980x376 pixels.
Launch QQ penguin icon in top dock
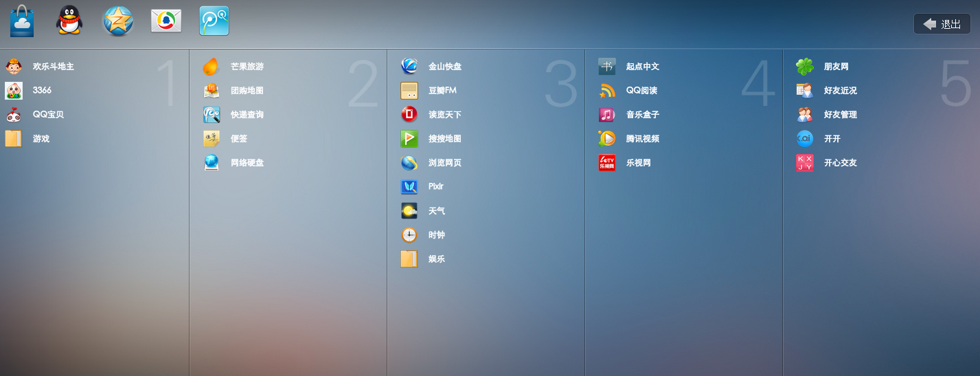tap(69, 21)
